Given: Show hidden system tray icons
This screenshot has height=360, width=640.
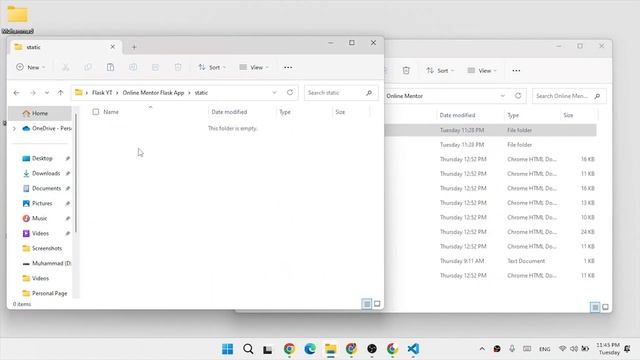Looking at the screenshot, I should tap(482, 349).
